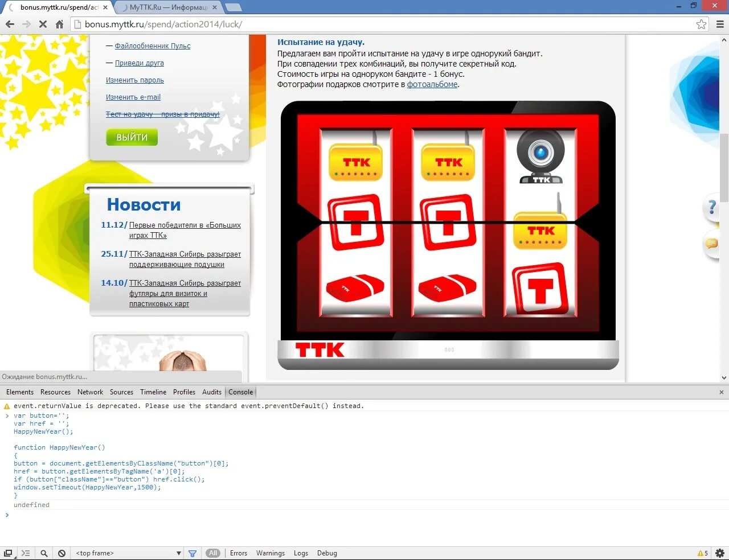Image resolution: width=729 pixels, height=560 pixels.
Task: Click Изменить e-mail link
Action: pos(133,97)
